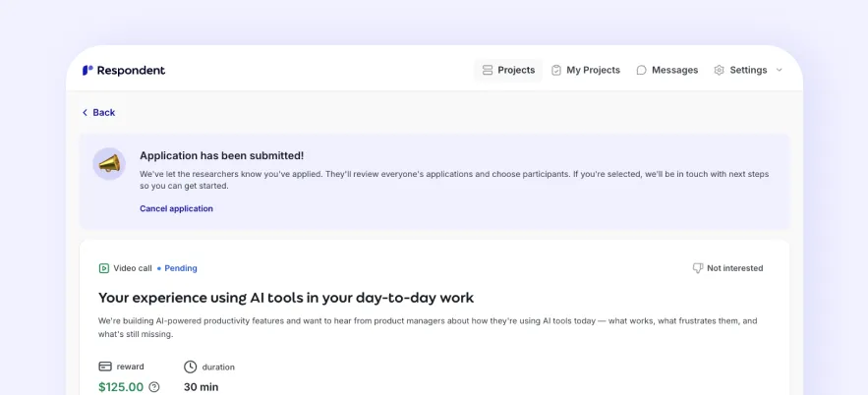Expand the Settings dropdown chevron
This screenshot has height=395, width=868.
click(x=780, y=71)
